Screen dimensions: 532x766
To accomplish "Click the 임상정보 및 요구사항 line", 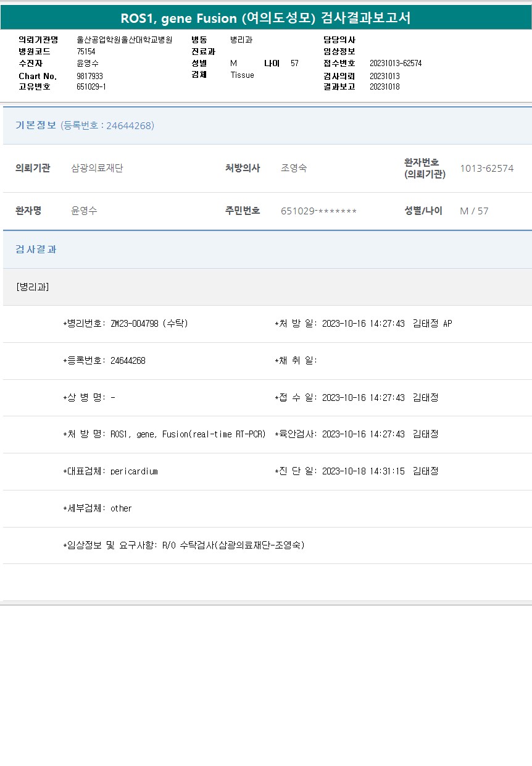I will (x=184, y=545).
